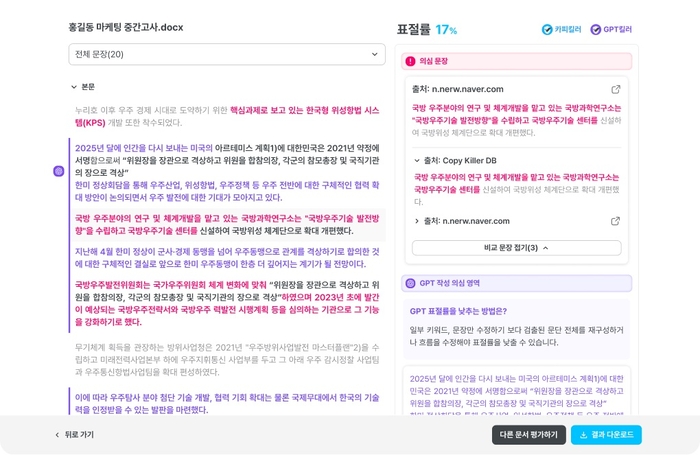
Task: Toggle the 카피킬러 check option
Action: [561, 29]
